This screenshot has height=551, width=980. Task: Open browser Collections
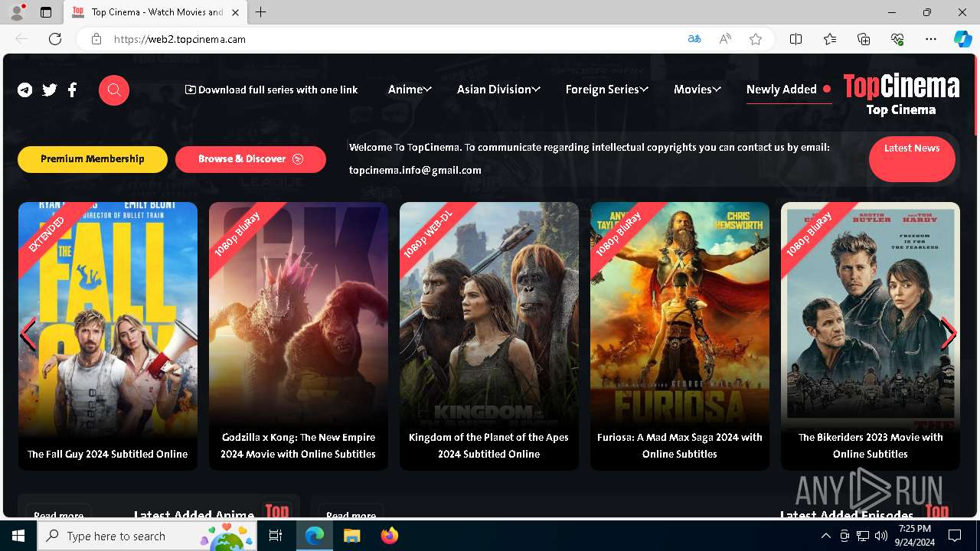864,39
